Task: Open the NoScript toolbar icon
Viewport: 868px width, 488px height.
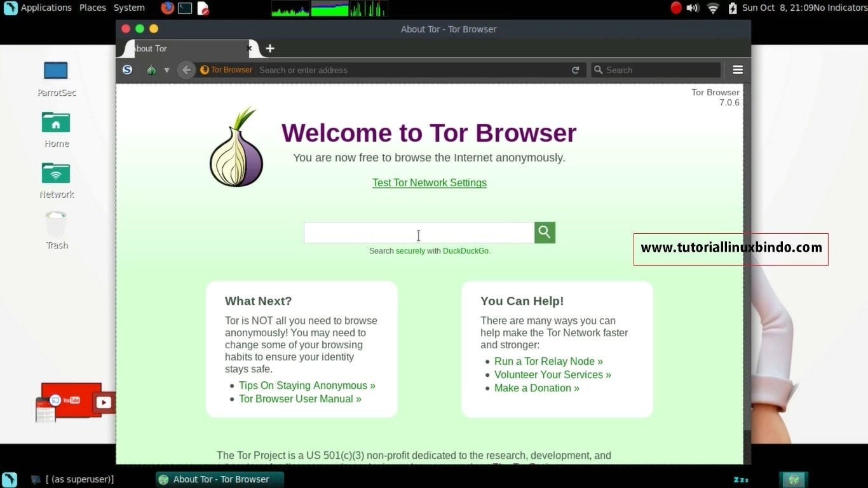Action: tap(127, 70)
